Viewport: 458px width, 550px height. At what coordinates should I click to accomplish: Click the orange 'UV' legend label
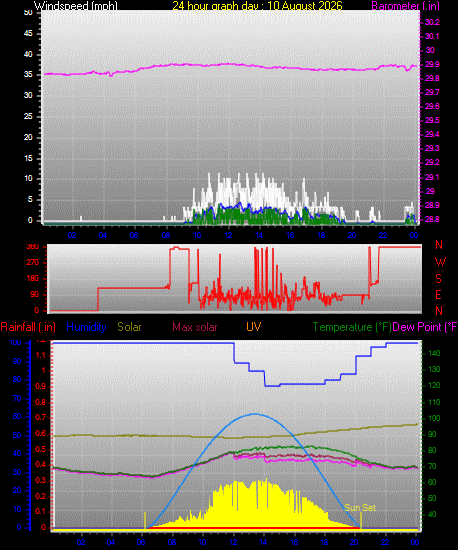pyautogui.click(x=253, y=327)
